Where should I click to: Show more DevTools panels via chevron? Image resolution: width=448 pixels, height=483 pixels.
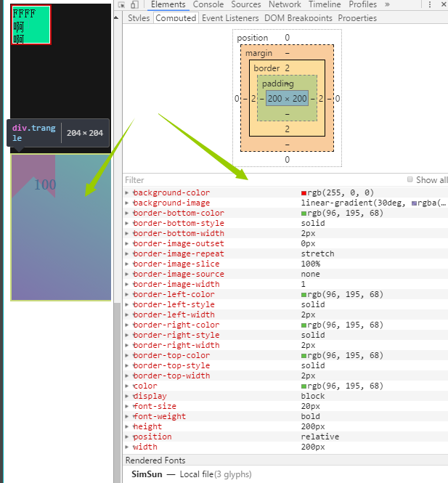387,4
